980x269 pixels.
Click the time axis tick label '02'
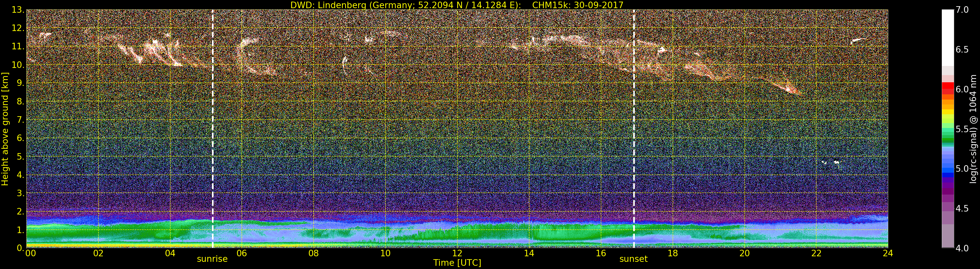(x=98, y=253)
